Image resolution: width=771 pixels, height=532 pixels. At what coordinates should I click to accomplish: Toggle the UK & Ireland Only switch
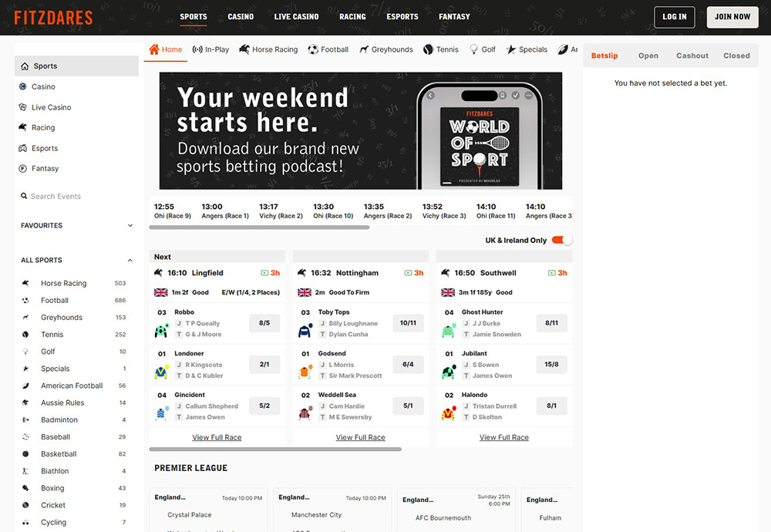coord(561,240)
